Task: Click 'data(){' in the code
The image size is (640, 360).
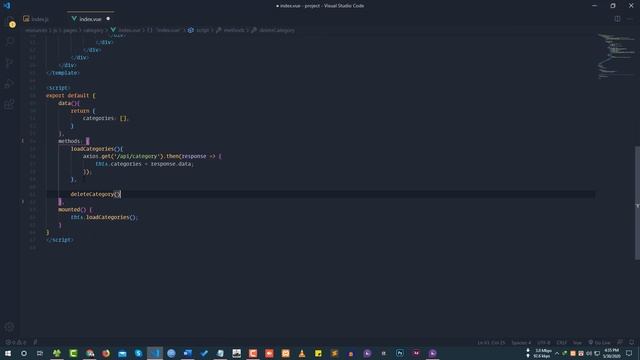Action: point(69,103)
